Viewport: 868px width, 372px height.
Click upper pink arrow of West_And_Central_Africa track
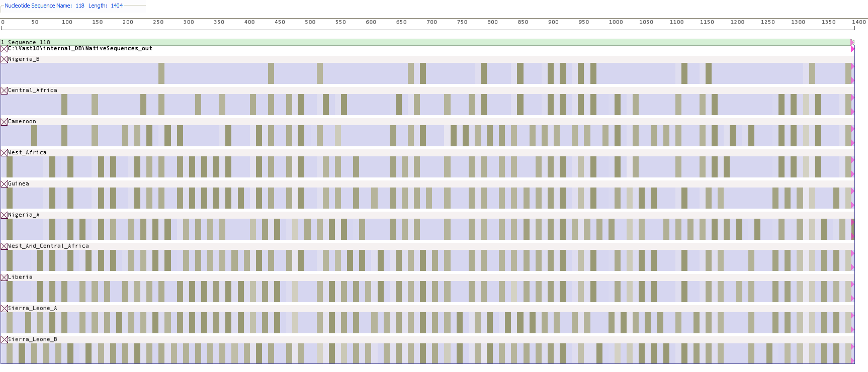coord(852,253)
